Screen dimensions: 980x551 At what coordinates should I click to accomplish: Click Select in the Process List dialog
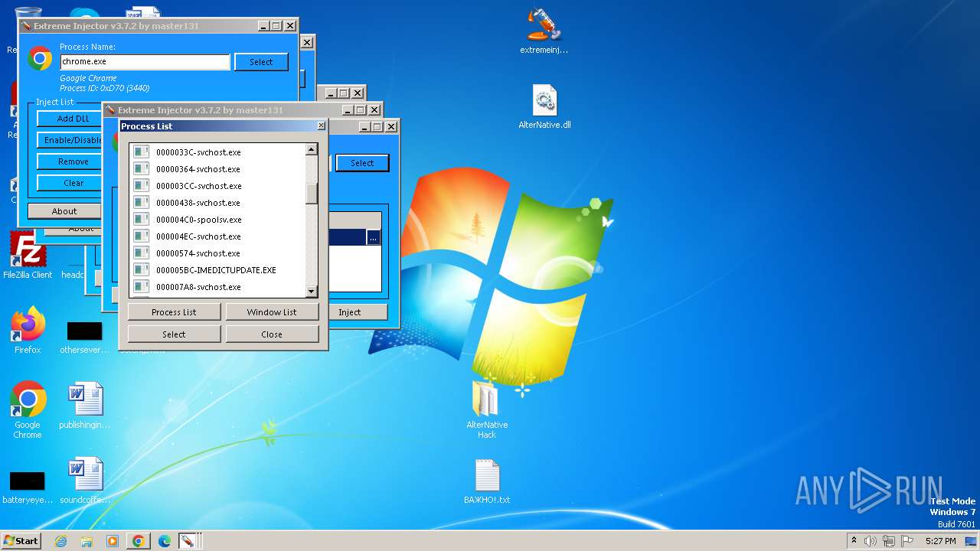coord(174,334)
